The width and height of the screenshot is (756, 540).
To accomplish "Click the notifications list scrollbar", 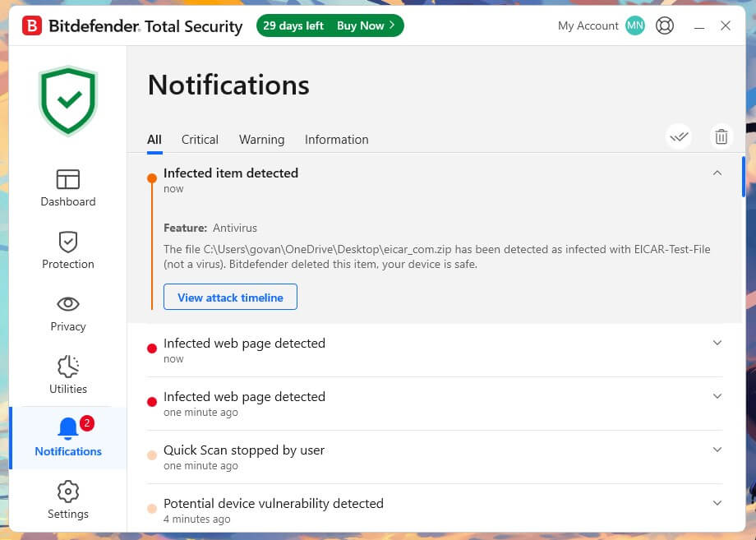I will click(744, 177).
